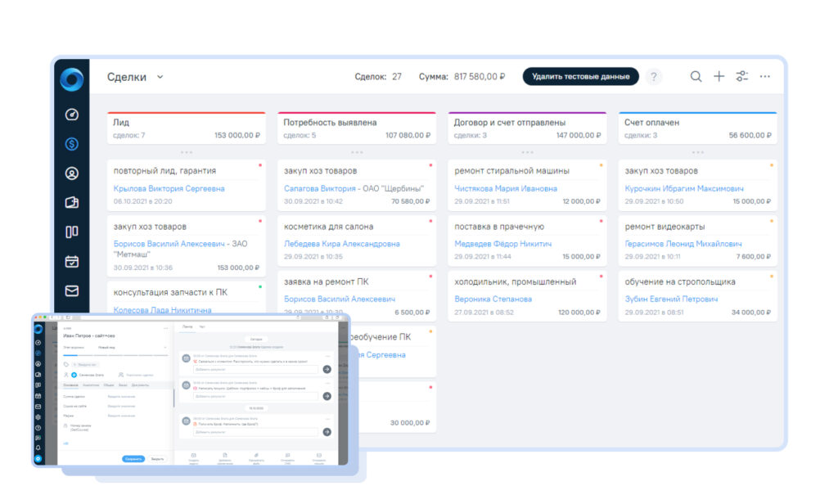The image size is (838, 504).
Task: Switch to the Чат tab in the deal window
Action: click(202, 326)
